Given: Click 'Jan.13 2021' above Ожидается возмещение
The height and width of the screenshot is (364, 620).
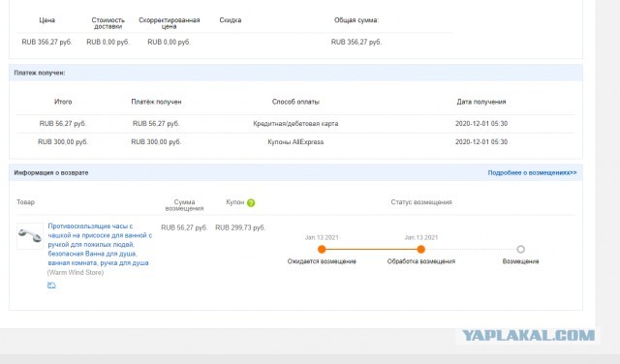Looking at the screenshot, I should coord(322,237).
